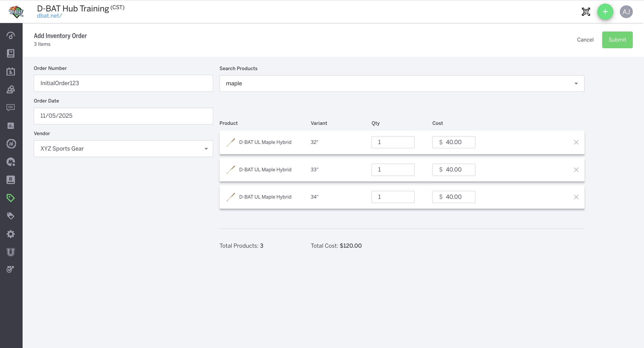Open the green retail tag icon
Screen dimensions: 644x348
tap(11, 198)
